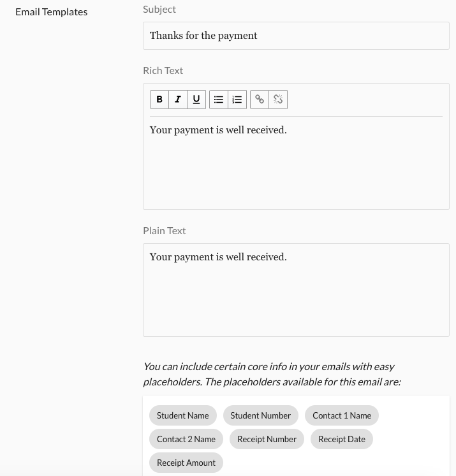
Task: Toggle underline formatting button
Action: click(x=196, y=100)
